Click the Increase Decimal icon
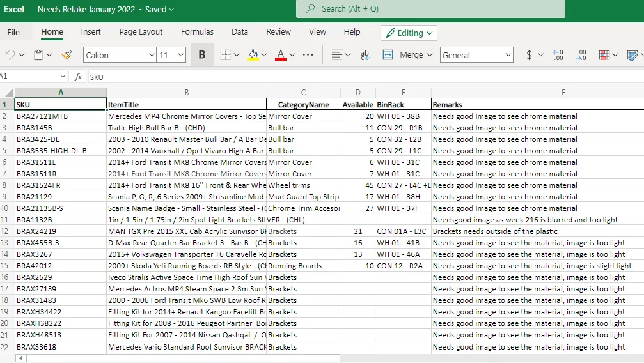This screenshot has width=644, height=363. [x=558, y=55]
